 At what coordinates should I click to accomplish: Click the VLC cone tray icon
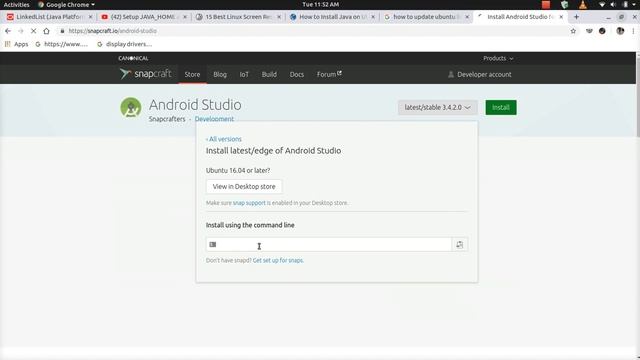tap(583, 4)
